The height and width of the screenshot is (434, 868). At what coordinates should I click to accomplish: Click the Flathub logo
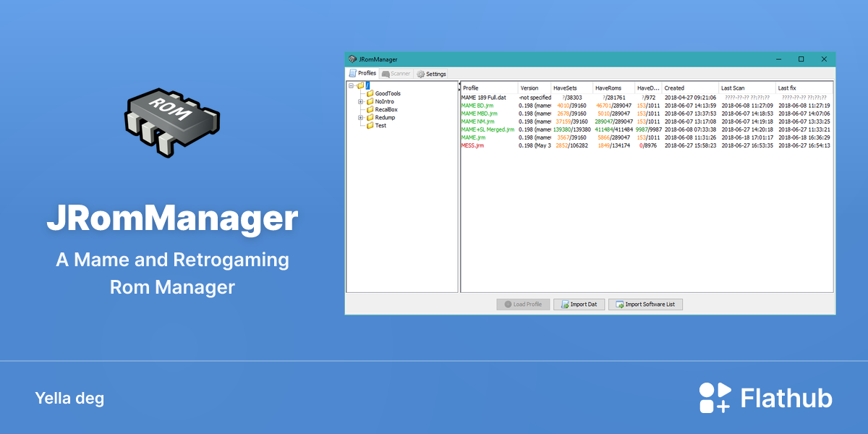pyautogui.click(x=766, y=398)
